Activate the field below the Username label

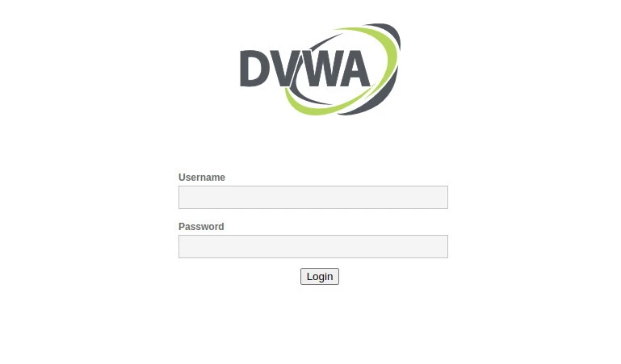(x=313, y=198)
